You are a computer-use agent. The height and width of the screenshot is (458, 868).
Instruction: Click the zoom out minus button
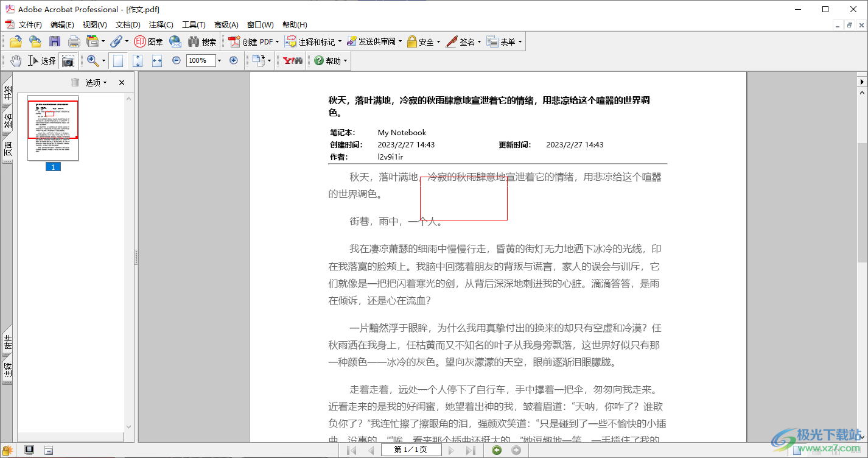177,60
